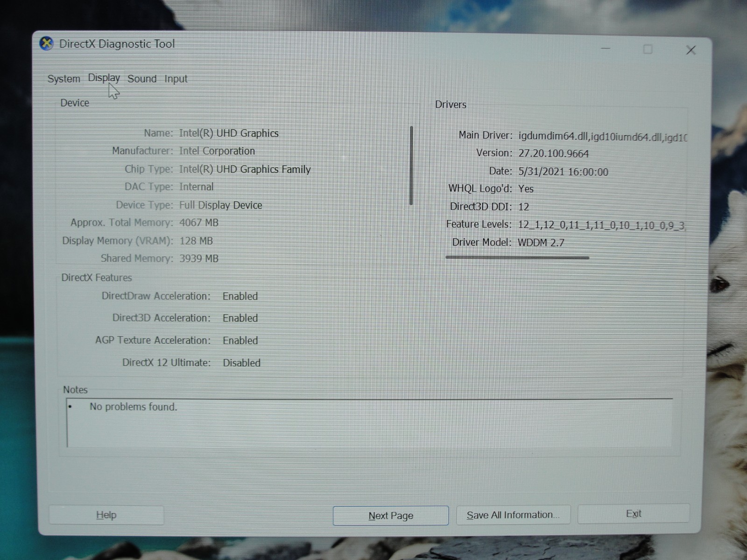The image size is (747, 560).
Task: Click the 'Device' group heading
Action: click(75, 103)
